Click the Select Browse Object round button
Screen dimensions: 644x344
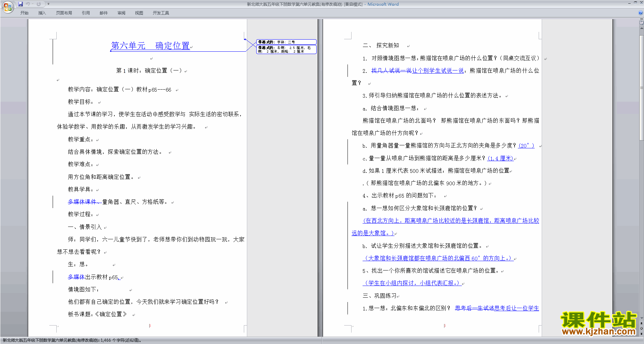(x=641, y=328)
